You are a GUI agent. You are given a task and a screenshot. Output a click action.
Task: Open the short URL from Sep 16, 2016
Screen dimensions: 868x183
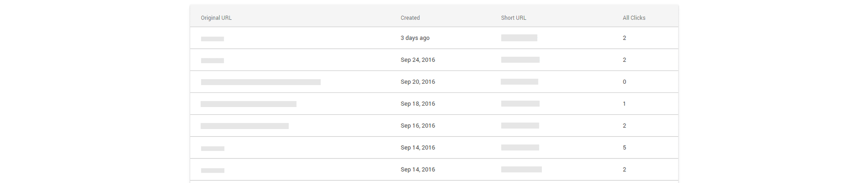click(520, 126)
